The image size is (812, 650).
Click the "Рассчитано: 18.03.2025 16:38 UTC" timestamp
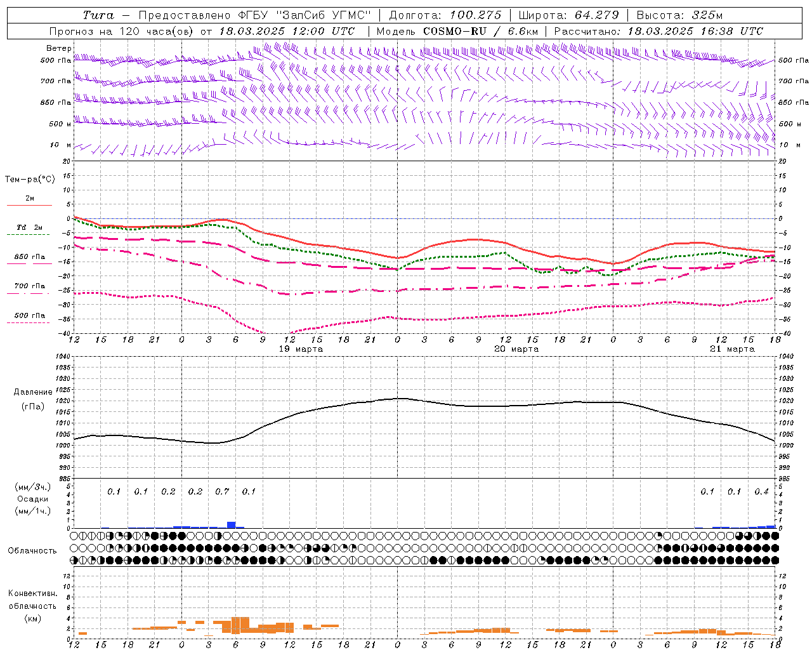[x=658, y=31]
